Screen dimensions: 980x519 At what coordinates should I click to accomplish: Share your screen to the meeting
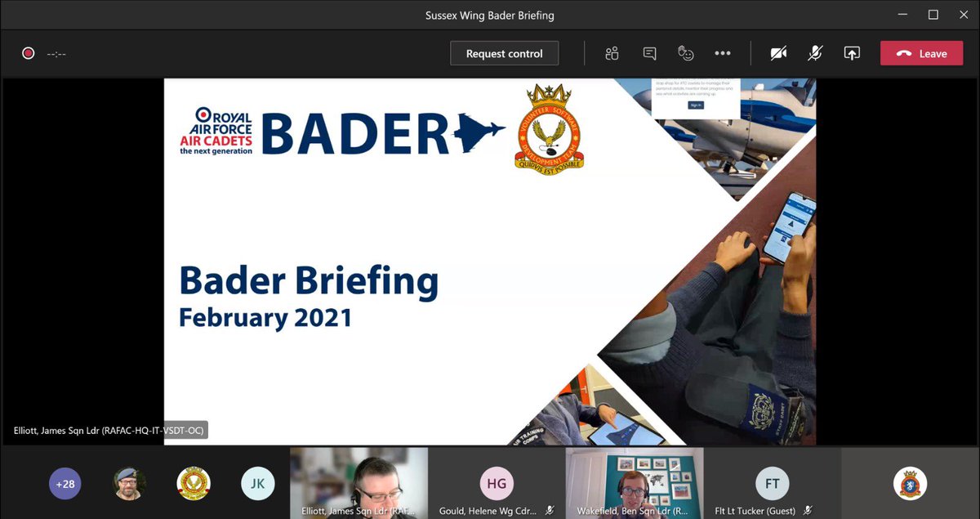(x=852, y=52)
